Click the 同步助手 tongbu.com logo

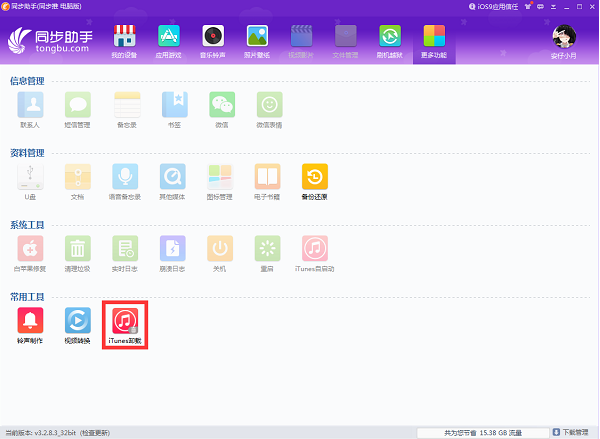pos(50,41)
